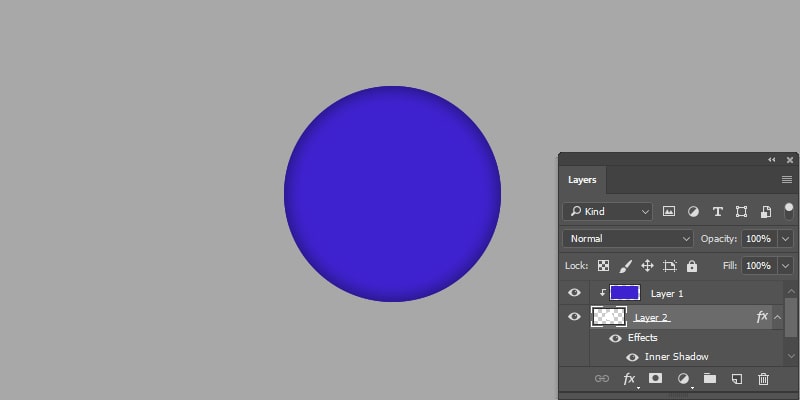Filter for type layers
The height and width of the screenshot is (400, 800).
click(717, 211)
